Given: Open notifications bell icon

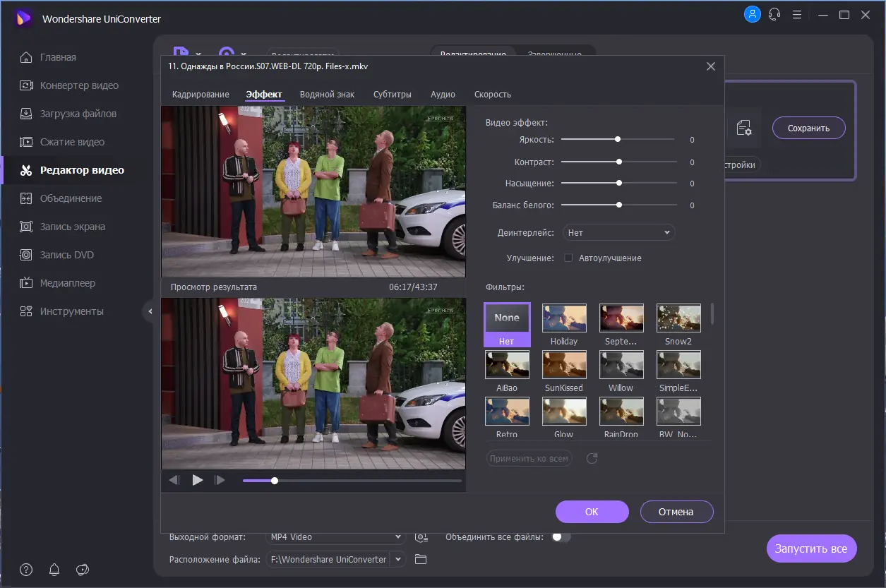Looking at the screenshot, I should 54,570.
